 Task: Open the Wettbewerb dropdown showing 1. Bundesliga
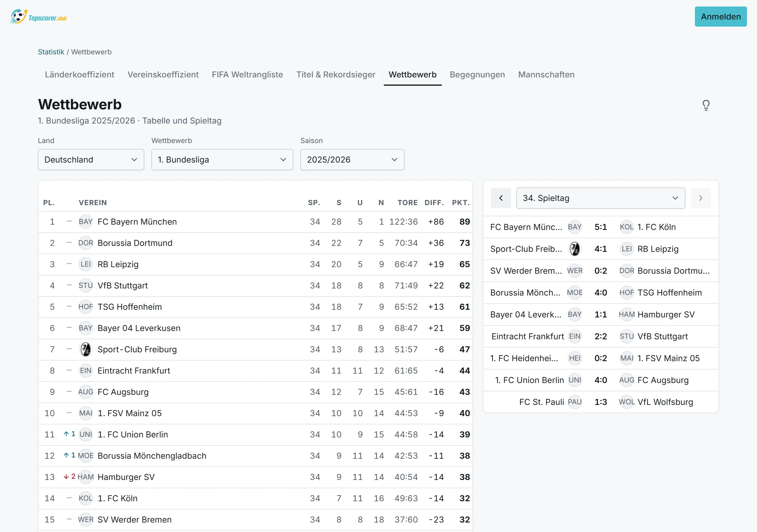pyautogui.click(x=222, y=160)
